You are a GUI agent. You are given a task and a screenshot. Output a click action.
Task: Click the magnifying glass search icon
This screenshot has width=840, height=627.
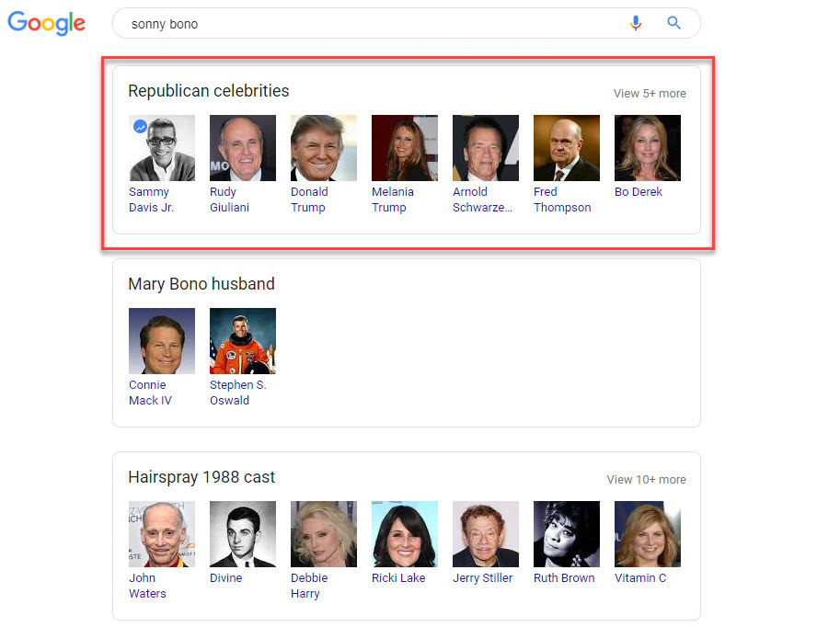point(673,23)
